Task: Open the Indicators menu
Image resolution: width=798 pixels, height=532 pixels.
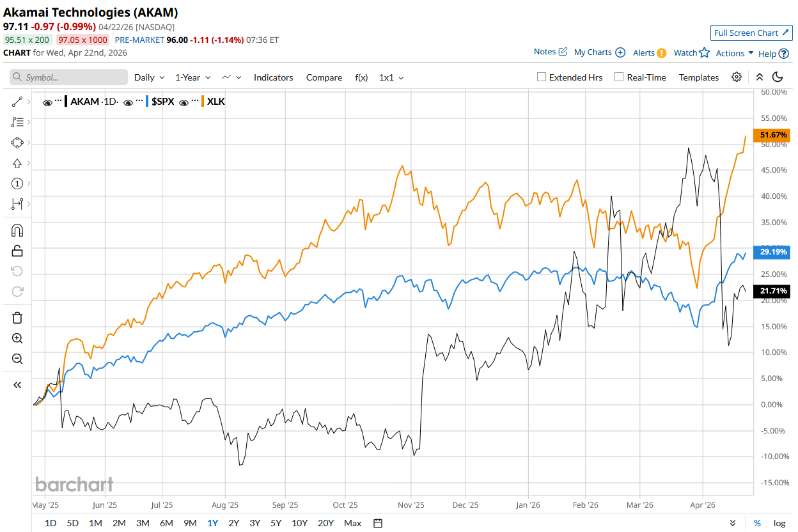Action: coord(273,77)
